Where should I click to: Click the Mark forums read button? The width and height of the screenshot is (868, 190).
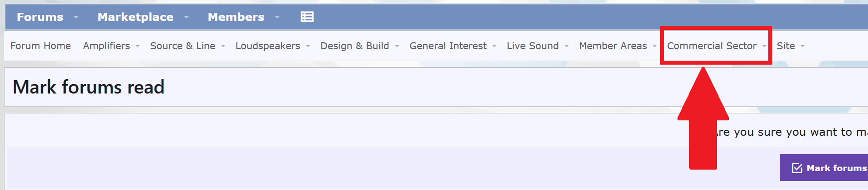pyautogui.click(x=824, y=168)
